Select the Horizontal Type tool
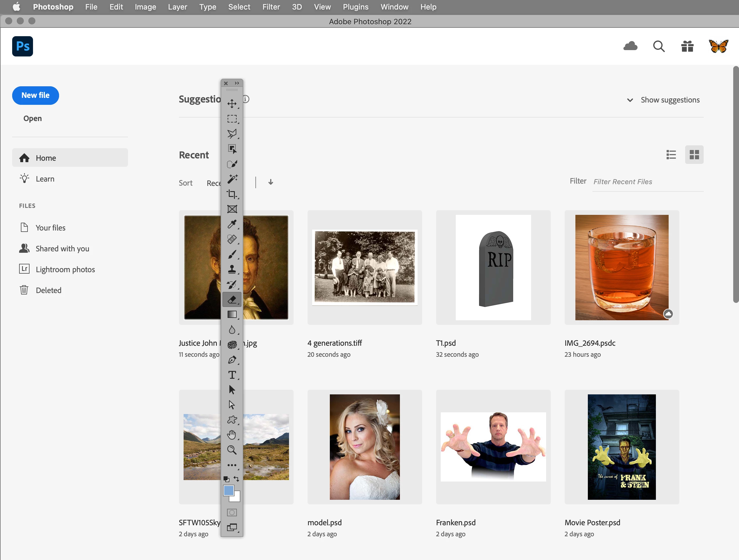The image size is (739, 560). [x=232, y=375]
